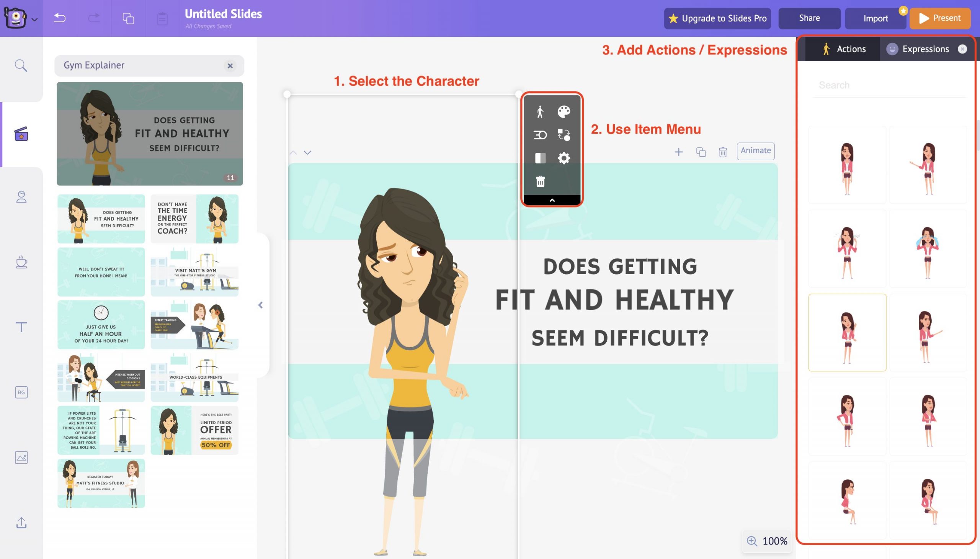
Task: Open Upgrade to Slides Pro upgrade button
Action: (x=717, y=18)
